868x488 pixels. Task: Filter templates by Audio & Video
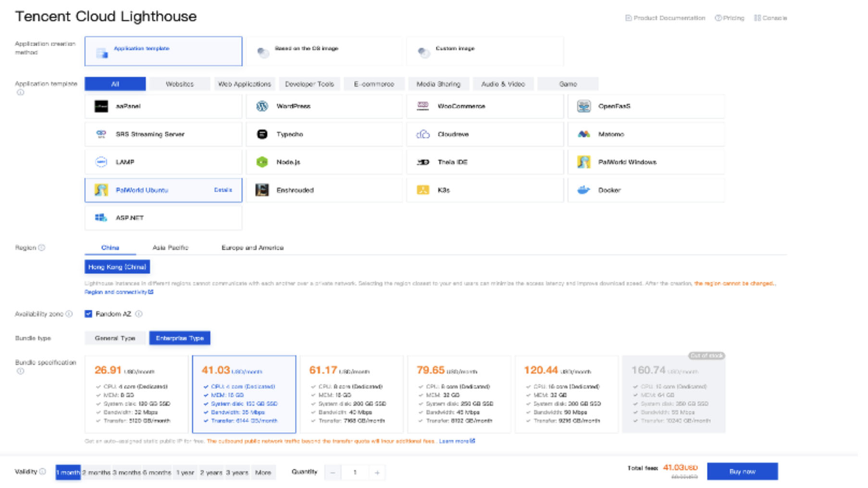503,84
